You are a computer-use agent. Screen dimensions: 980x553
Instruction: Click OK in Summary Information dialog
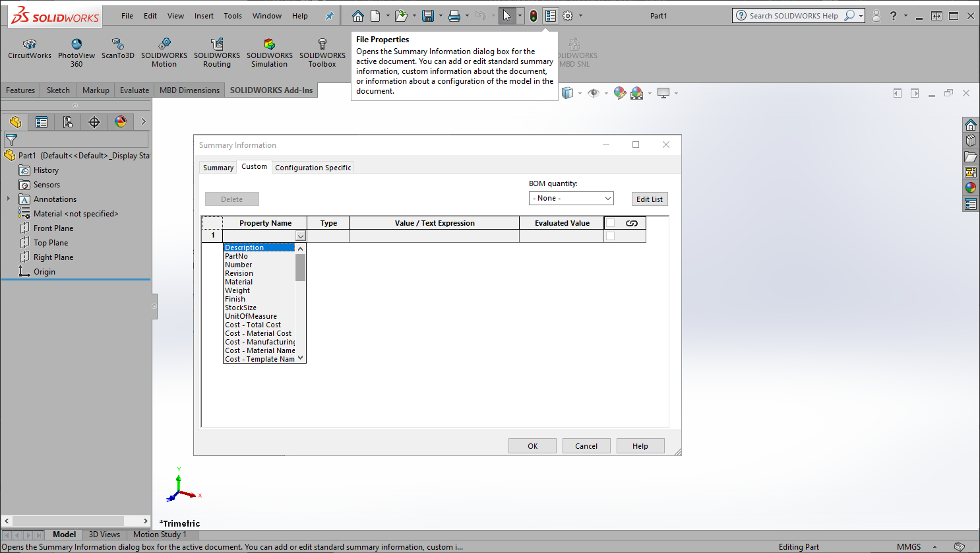click(x=532, y=446)
